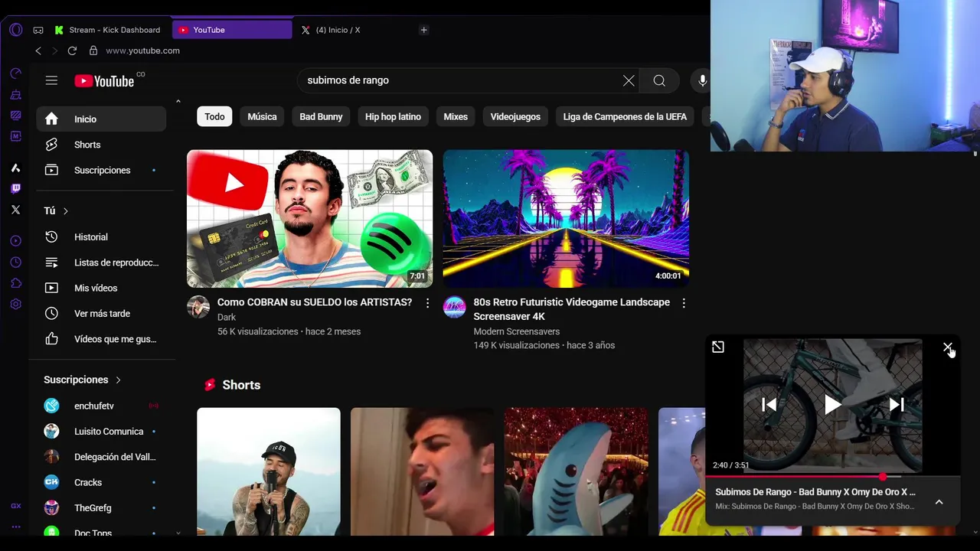Go to the YouTube logo home

[104, 80]
